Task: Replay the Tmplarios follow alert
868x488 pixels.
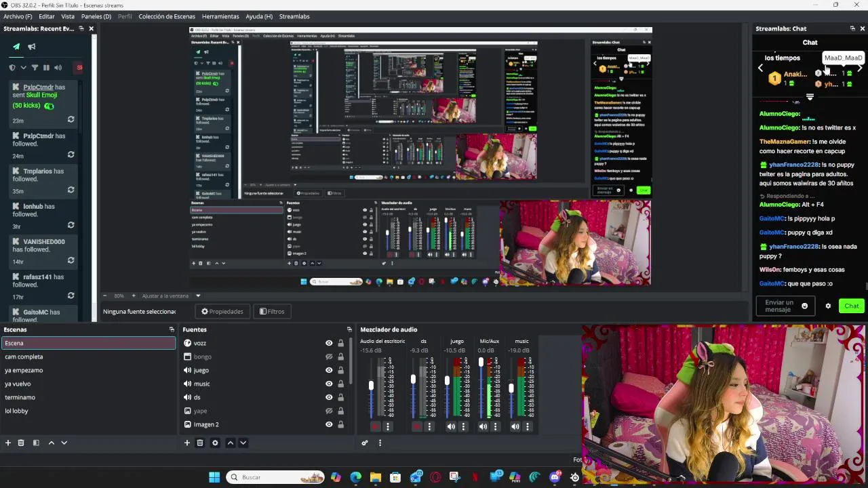Action: (x=71, y=190)
